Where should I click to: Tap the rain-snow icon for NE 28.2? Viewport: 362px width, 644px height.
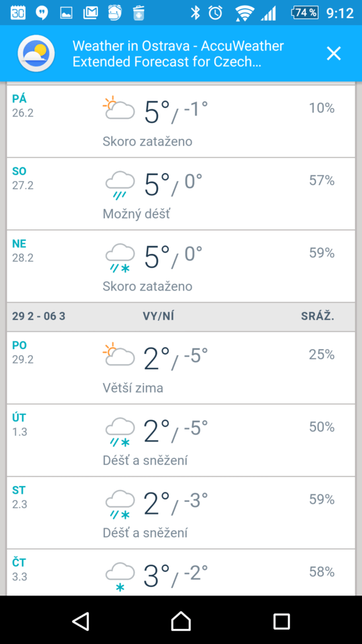click(x=120, y=257)
